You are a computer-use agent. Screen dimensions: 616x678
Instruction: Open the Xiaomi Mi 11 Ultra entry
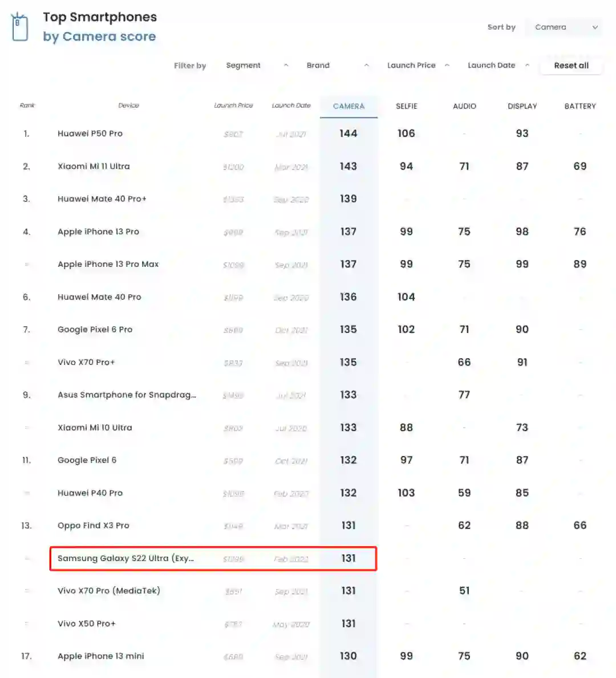pos(94,167)
